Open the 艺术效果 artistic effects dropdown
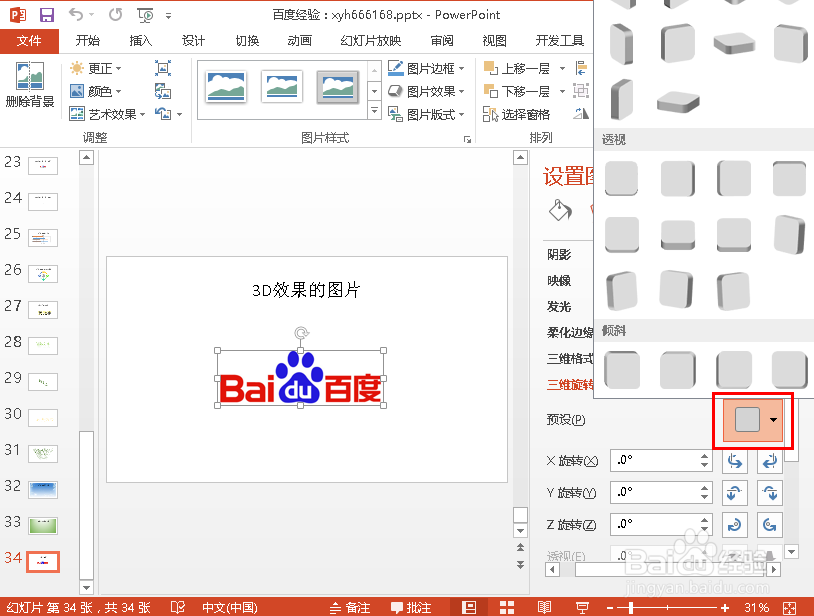This screenshot has height=616, width=814. [x=107, y=114]
